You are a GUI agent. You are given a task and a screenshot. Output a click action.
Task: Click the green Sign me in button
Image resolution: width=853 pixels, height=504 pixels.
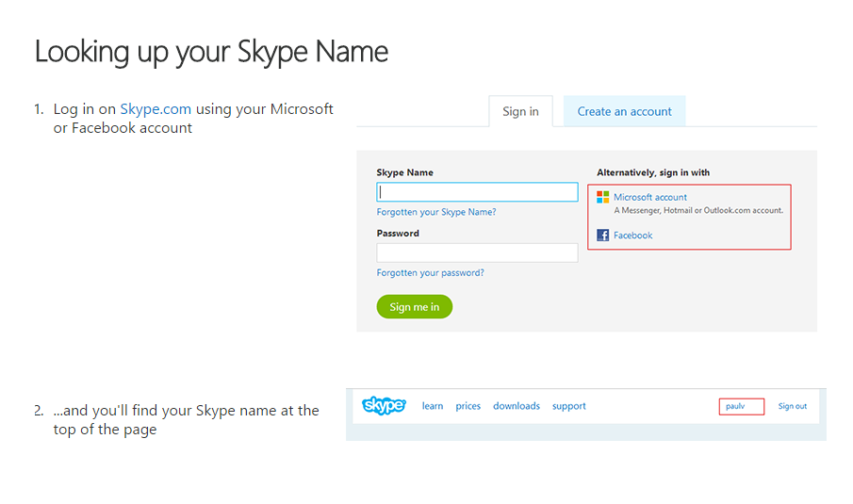415,307
